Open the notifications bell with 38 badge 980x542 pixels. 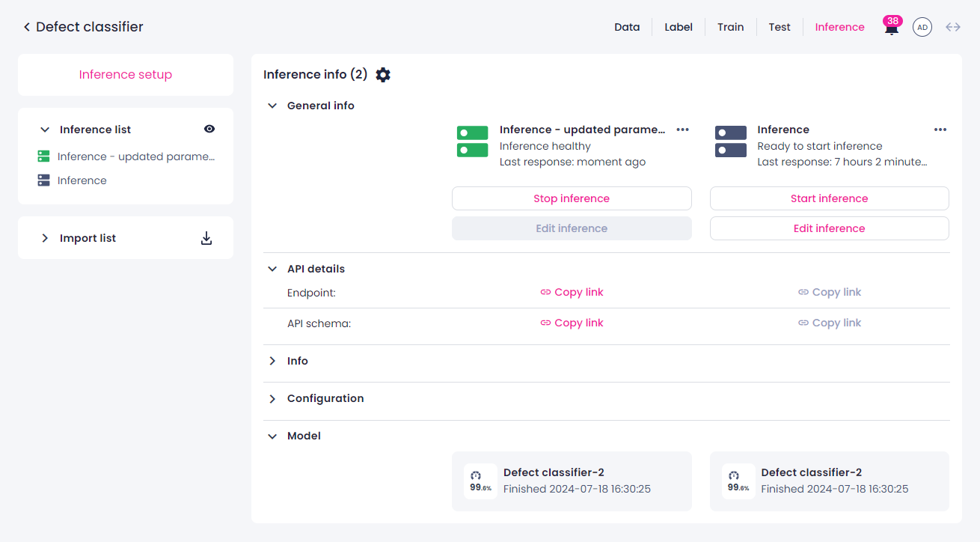tap(892, 27)
